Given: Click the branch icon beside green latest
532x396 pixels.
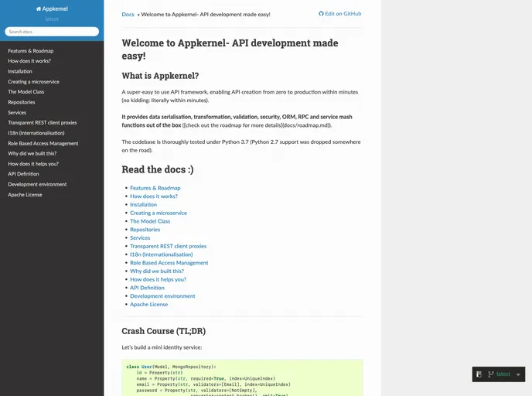Looking at the screenshot, I should [x=491, y=374].
